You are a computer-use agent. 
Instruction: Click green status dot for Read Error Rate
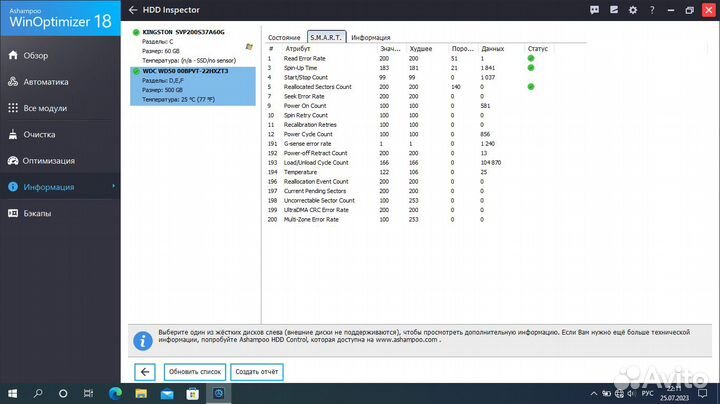[531, 58]
